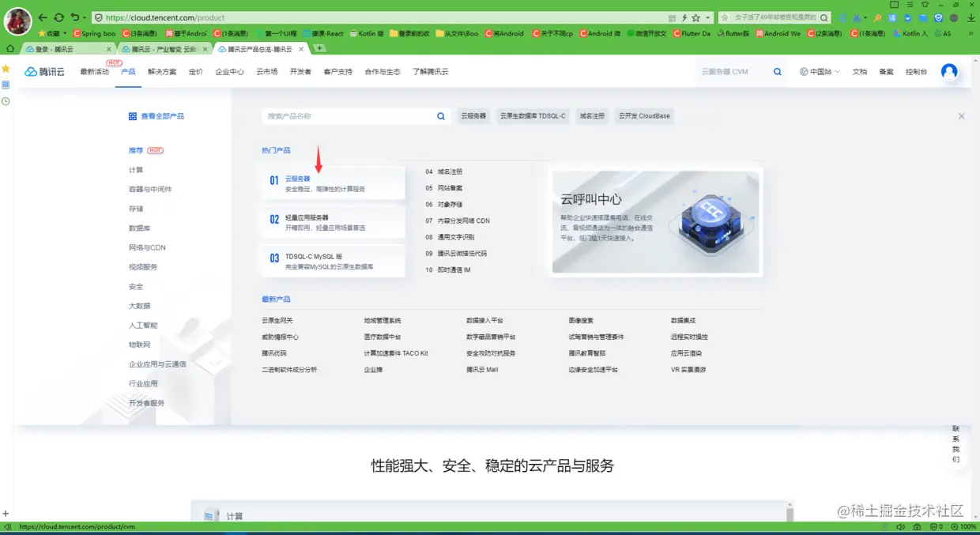
Task: Open a new tab with the plus button
Action: [x=319, y=48]
